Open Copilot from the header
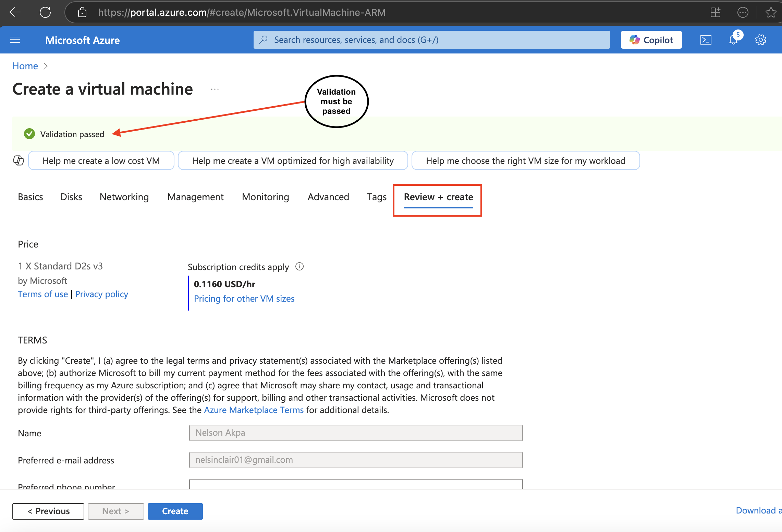The height and width of the screenshot is (532, 782). pos(651,40)
